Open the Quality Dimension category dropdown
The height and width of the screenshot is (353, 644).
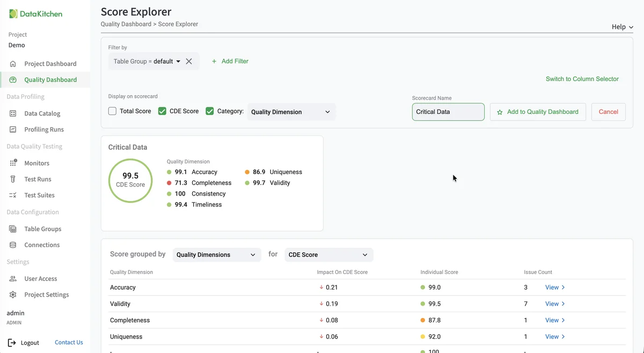(x=291, y=112)
